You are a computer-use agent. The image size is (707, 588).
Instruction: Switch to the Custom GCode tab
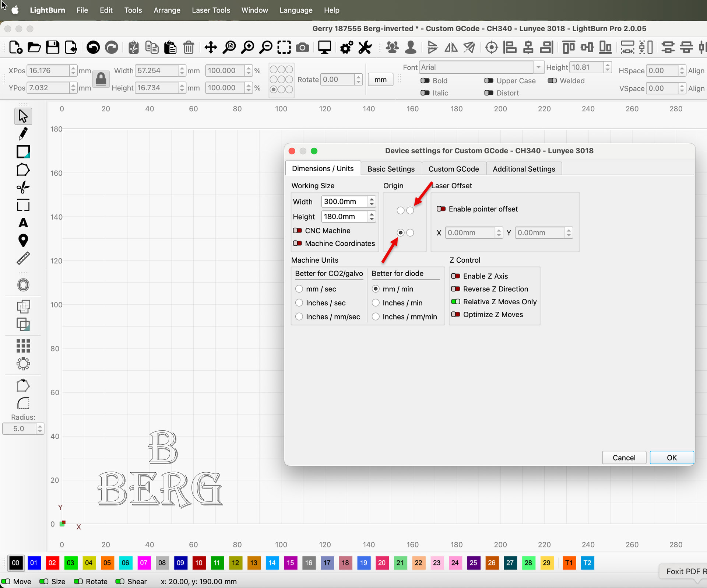(453, 169)
